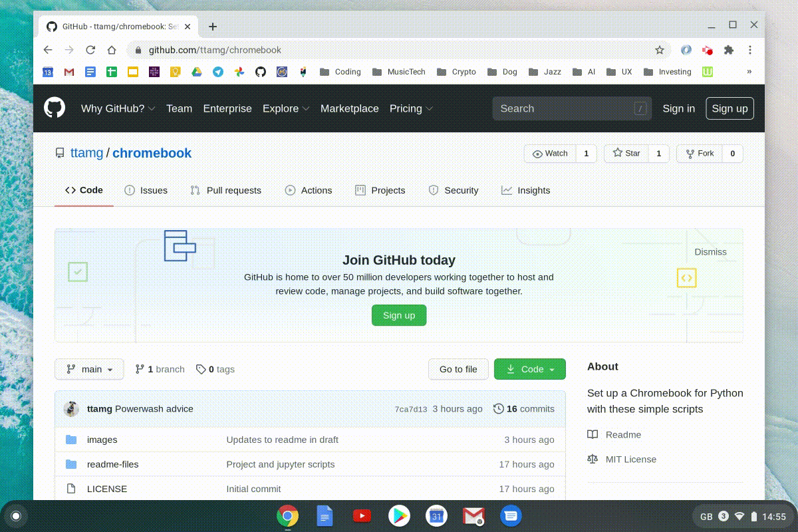Launch YouTube from the shelf
Image resolution: width=798 pixels, height=532 pixels.
362,515
